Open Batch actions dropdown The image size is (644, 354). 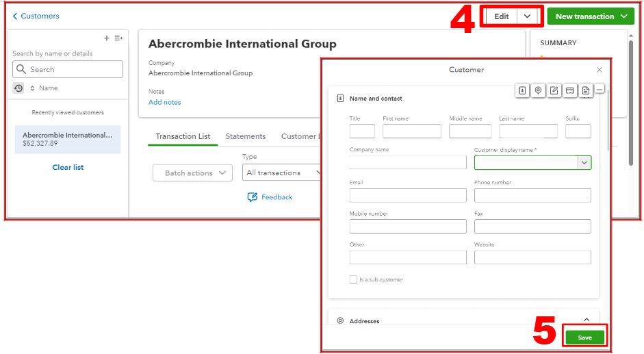pos(192,173)
